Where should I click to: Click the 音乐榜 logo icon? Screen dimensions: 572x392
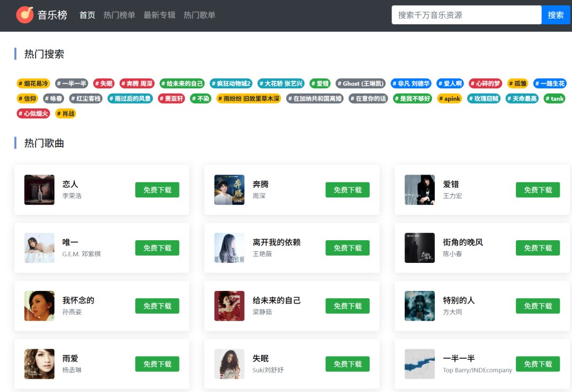coord(24,15)
